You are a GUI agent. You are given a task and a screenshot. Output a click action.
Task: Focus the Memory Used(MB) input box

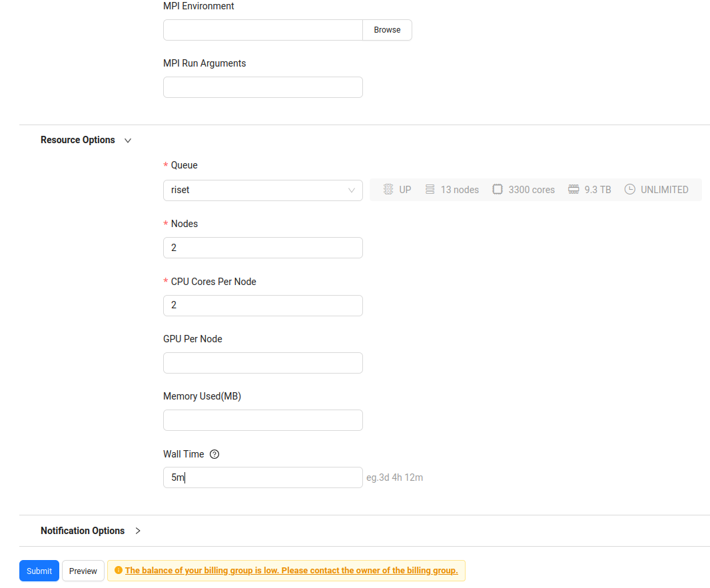[x=262, y=420]
